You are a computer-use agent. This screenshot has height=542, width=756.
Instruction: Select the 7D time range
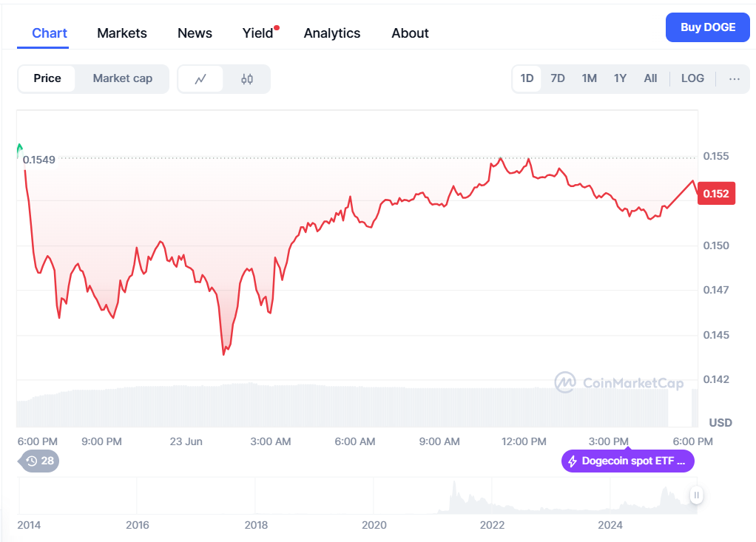coord(558,78)
